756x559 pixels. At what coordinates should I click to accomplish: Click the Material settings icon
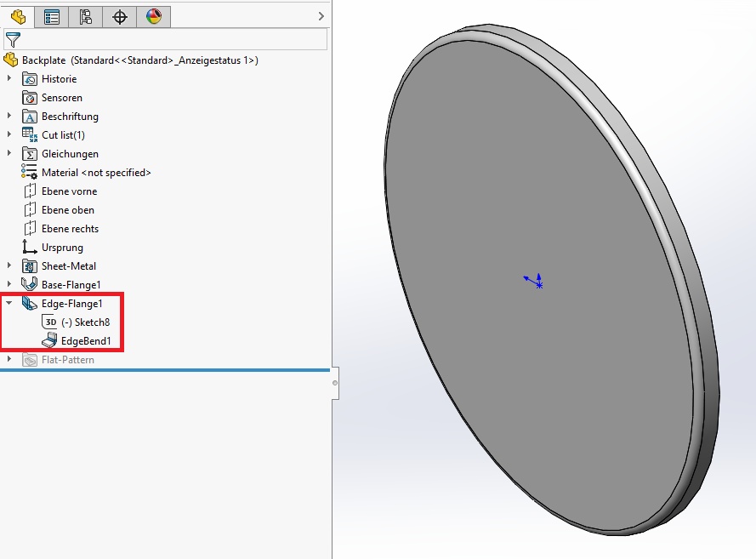[x=29, y=172]
